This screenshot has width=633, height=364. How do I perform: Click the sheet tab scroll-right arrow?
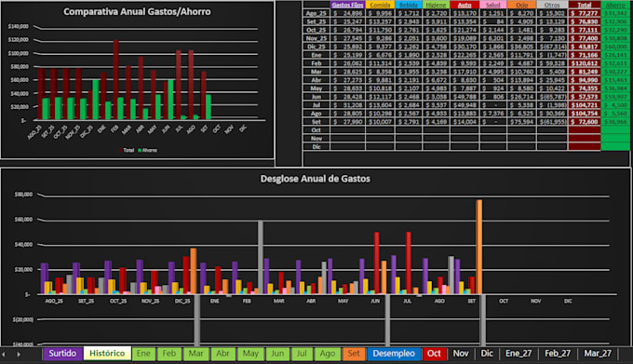(x=19, y=355)
